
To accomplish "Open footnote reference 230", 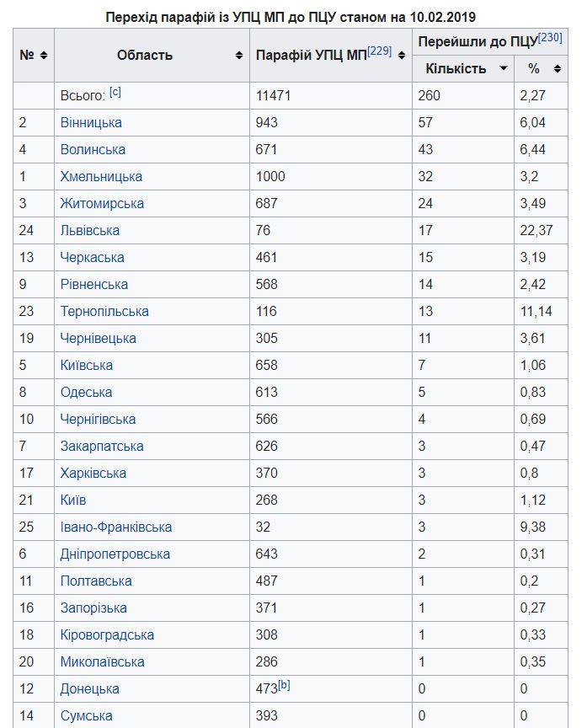I will (550, 37).
